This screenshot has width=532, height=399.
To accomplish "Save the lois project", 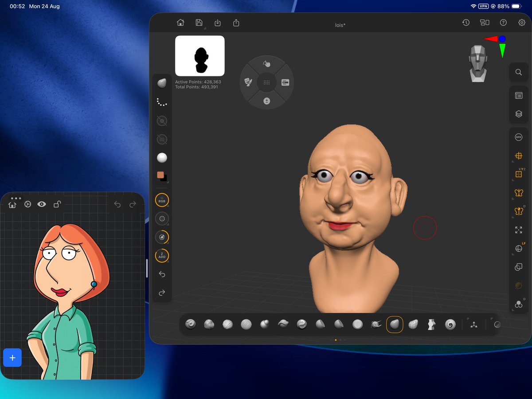I will [x=199, y=23].
